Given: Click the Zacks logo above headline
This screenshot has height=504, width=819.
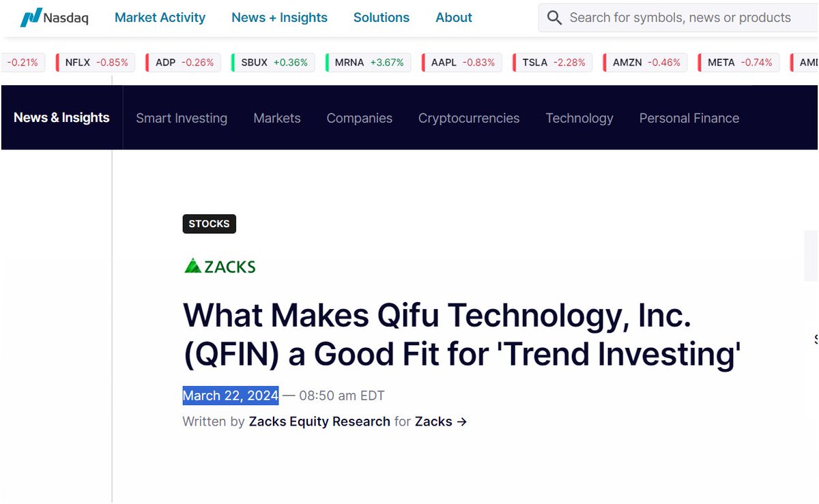Looking at the screenshot, I should click(x=220, y=266).
